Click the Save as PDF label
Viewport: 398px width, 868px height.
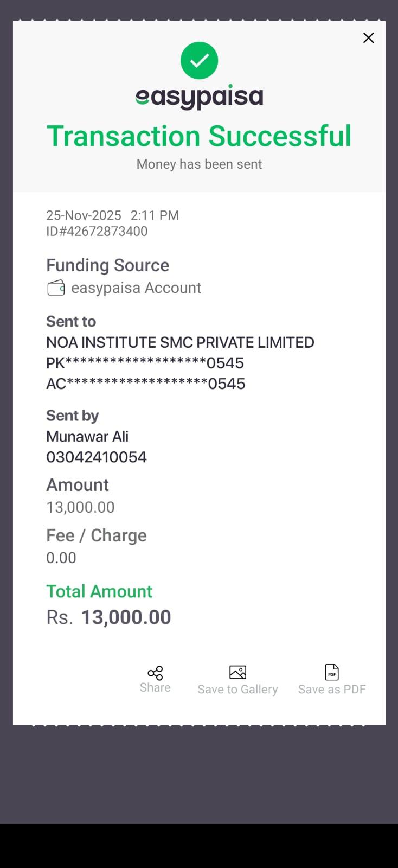pos(332,690)
